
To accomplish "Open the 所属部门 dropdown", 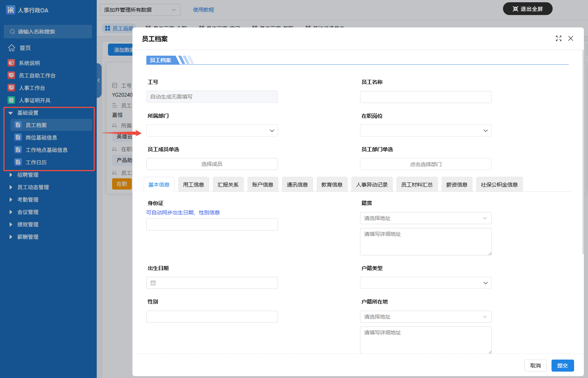I will 212,131.
